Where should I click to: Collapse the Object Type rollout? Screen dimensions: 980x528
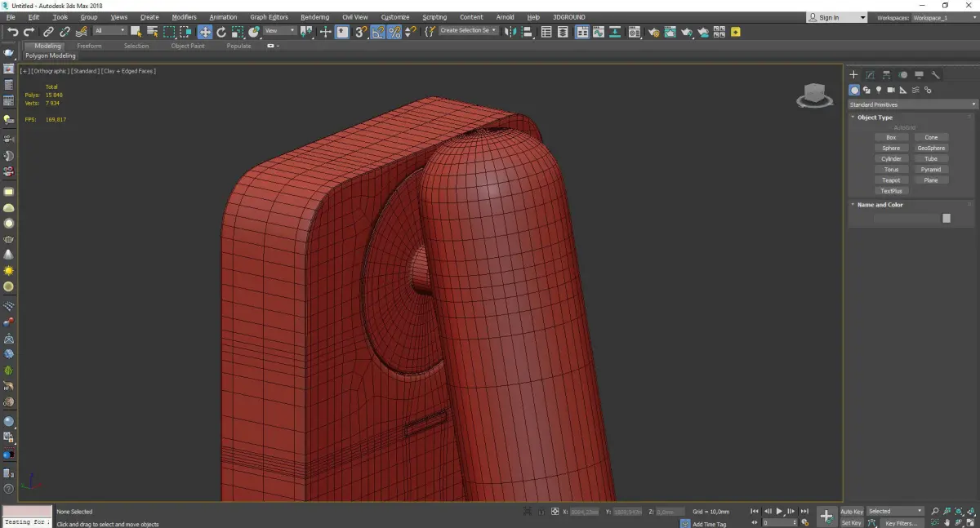pos(875,118)
